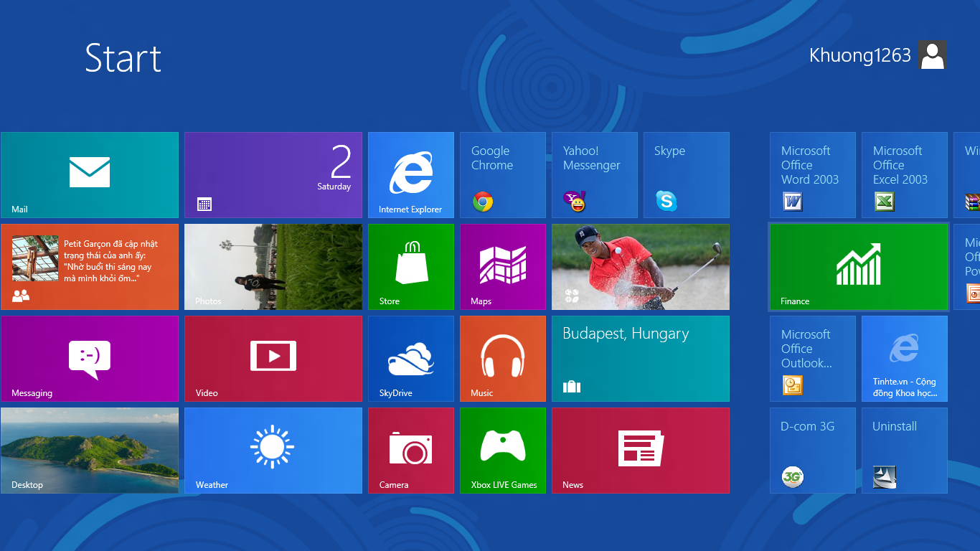
Task: Open the partially visible WinRAR tile
Action: 967,175
